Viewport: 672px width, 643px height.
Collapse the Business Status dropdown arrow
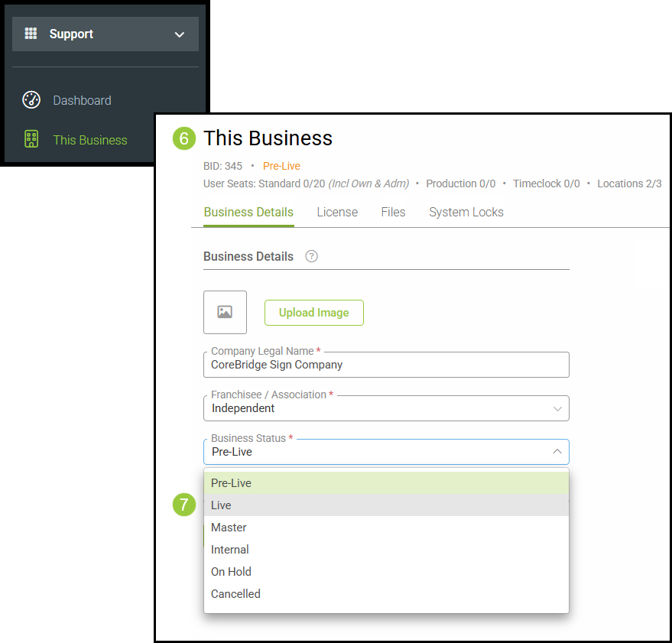tap(557, 451)
